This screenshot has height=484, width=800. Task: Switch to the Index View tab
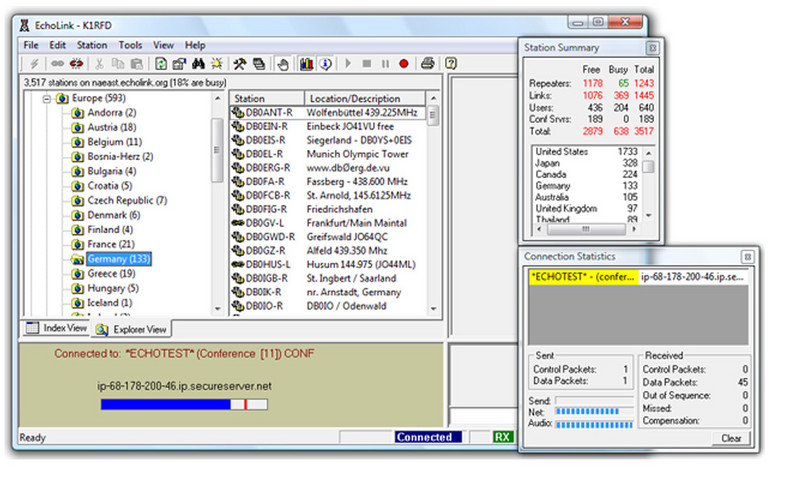(x=56, y=328)
